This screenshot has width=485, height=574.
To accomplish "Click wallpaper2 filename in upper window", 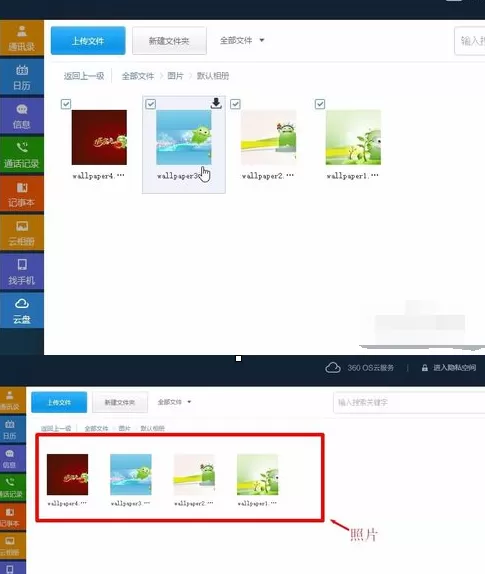I will pyautogui.click(x=268, y=176).
